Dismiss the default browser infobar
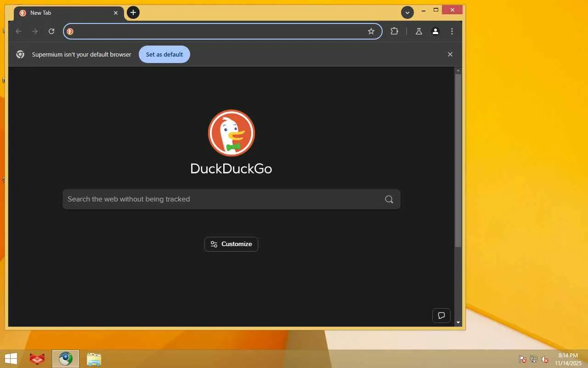The width and height of the screenshot is (588, 368). coord(450,54)
